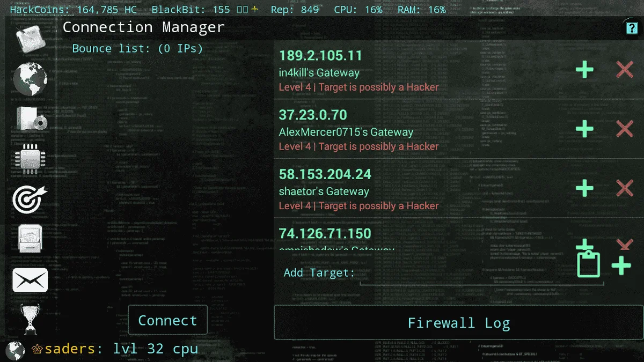Open the CPU chip hardware icon
Image resolution: width=644 pixels, height=362 pixels.
click(x=30, y=160)
